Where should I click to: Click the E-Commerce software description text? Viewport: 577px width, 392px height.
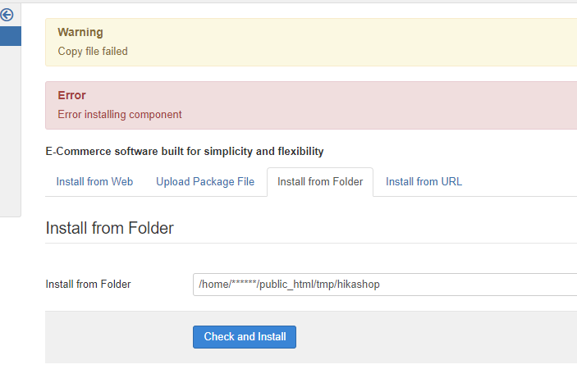click(185, 151)
